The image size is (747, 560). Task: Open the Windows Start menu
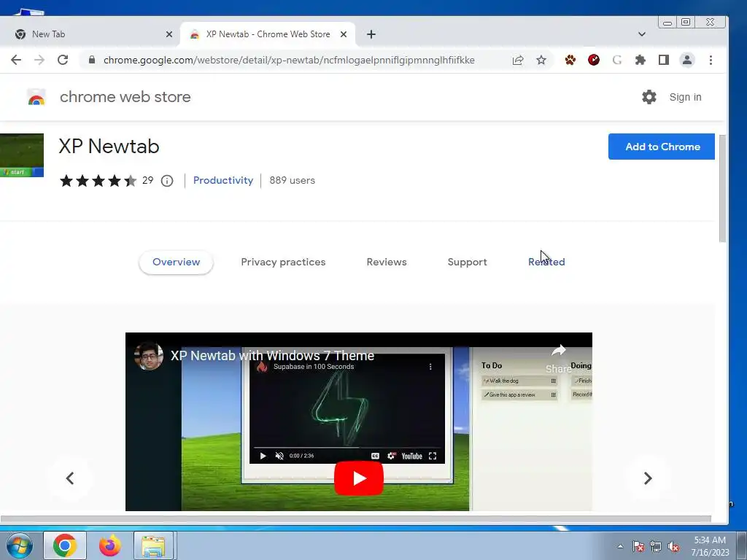pos(20,545)
